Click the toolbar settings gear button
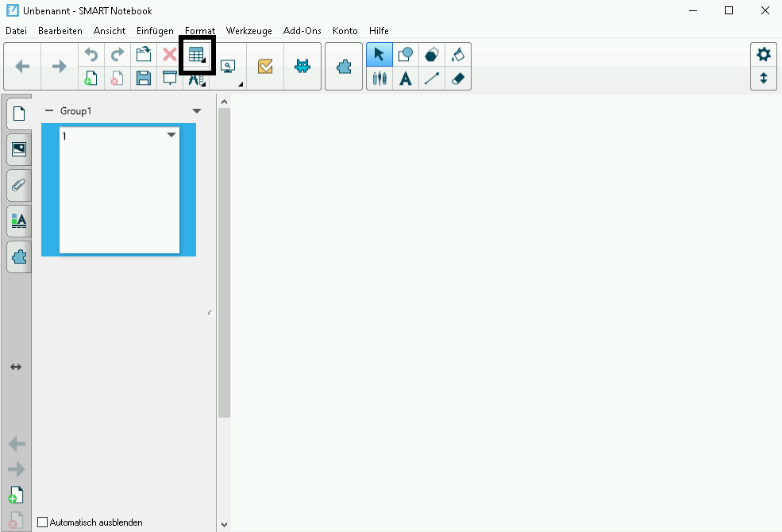The image size is (782, 532). pos(763,55)
